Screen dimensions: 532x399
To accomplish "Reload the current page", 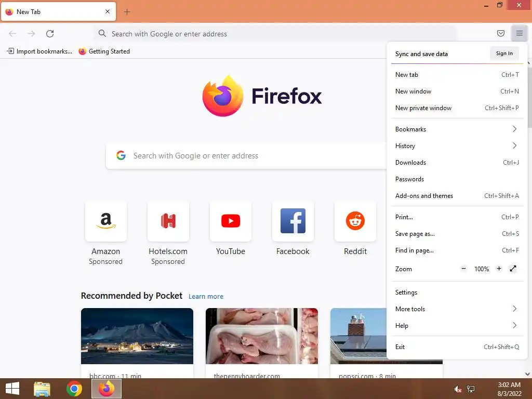I will pyautogui.click(x=50, y=34).
